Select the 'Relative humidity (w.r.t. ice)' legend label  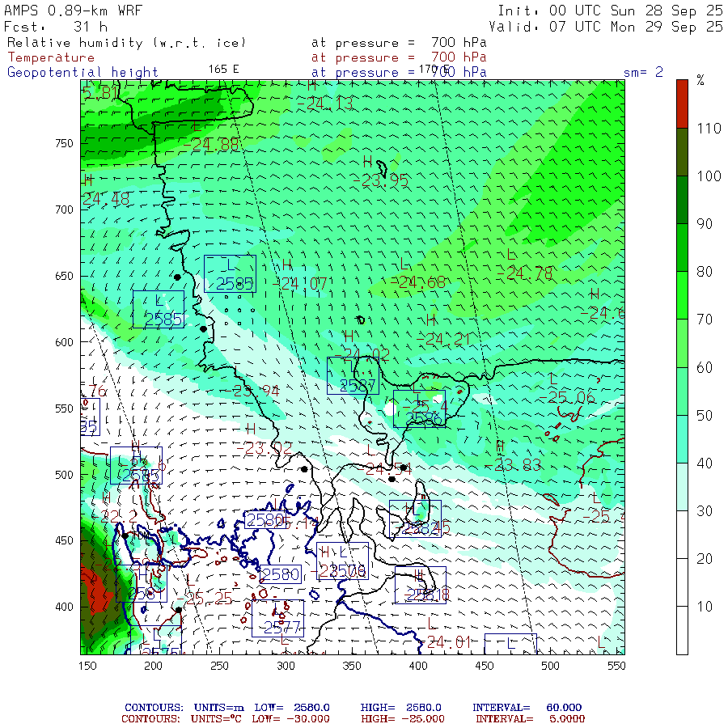(126, 43)
